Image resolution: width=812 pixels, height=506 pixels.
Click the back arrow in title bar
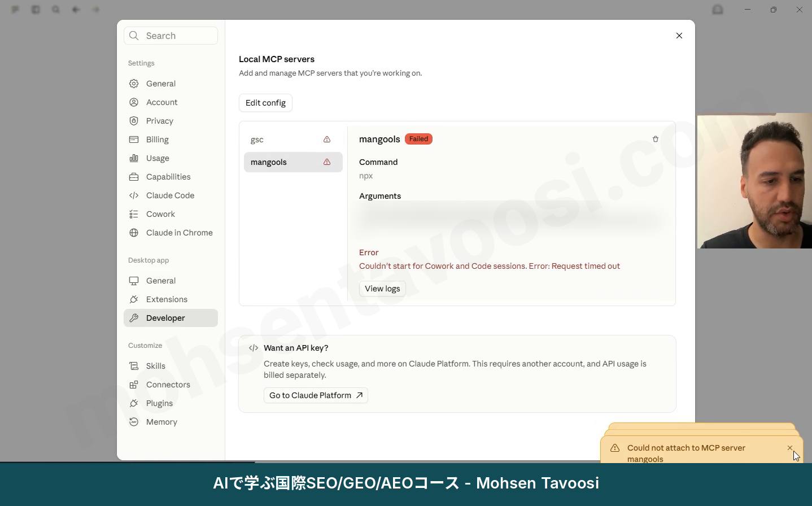[76, 10]
